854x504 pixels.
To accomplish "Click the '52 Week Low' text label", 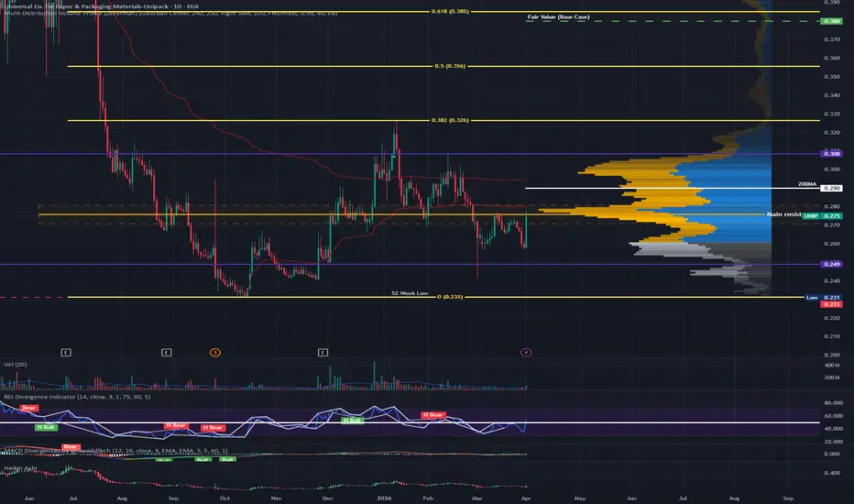I will pyautogui.click(x=410, y=293).
